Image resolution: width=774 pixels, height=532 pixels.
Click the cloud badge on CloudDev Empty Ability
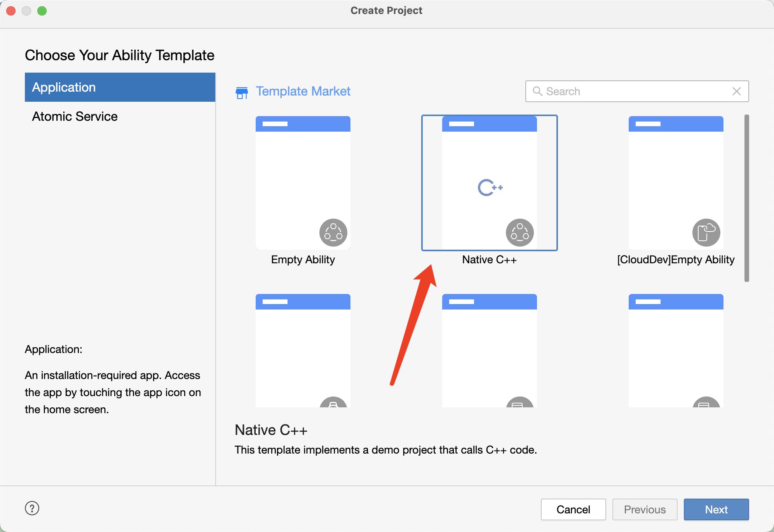706,232
